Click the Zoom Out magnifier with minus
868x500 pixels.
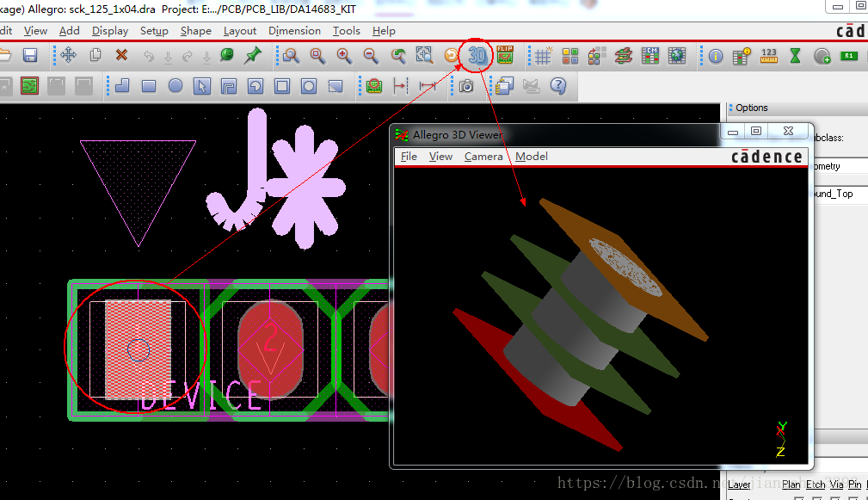(371, 55)
